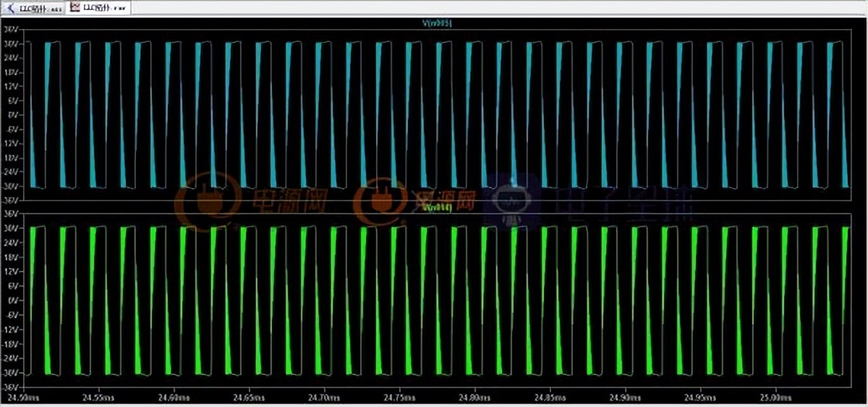Select the green trace label in lower pane

click(438, 208)
